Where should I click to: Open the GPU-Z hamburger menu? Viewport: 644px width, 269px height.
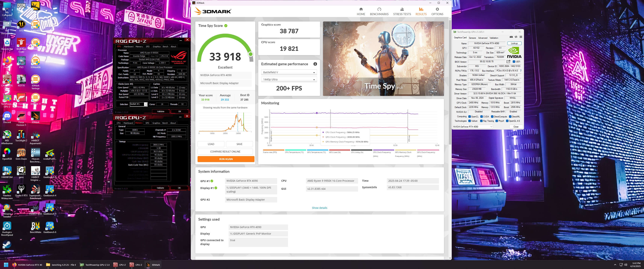(521, 37)
